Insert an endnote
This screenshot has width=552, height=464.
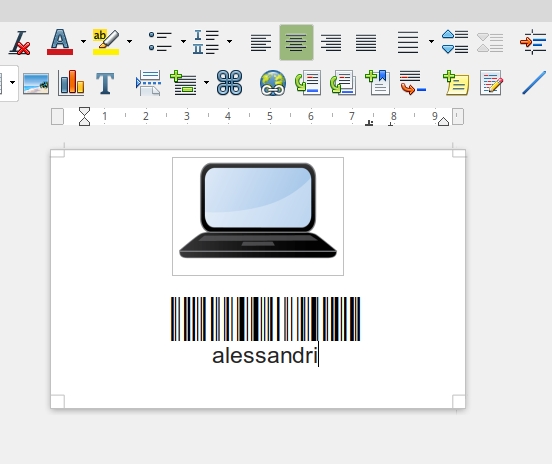(343, 83)
